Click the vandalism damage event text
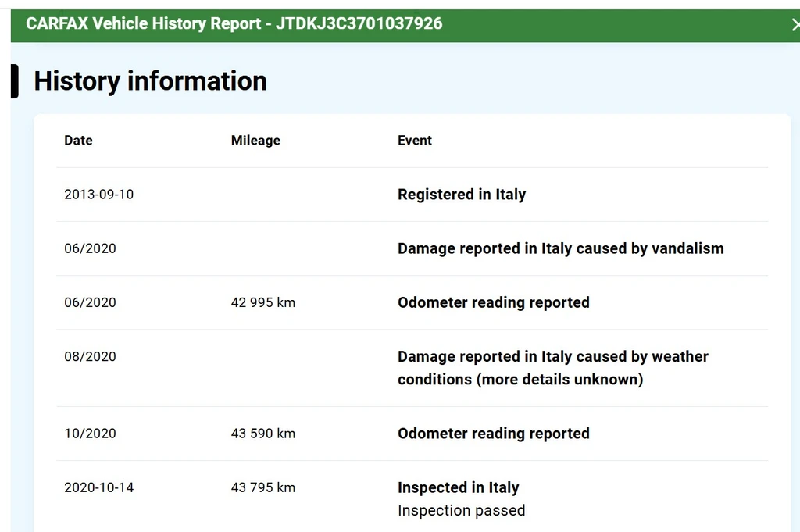Viewport: 800px width, 532px height. (561, 248)
